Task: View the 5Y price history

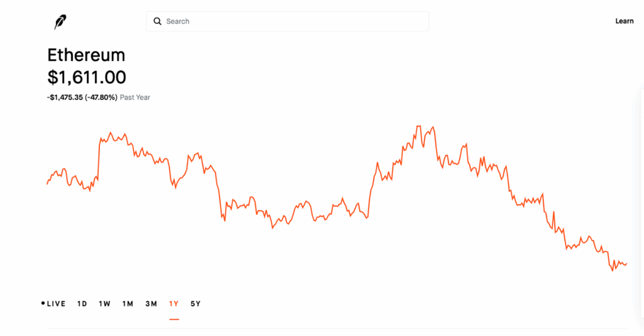Action: 196,304
